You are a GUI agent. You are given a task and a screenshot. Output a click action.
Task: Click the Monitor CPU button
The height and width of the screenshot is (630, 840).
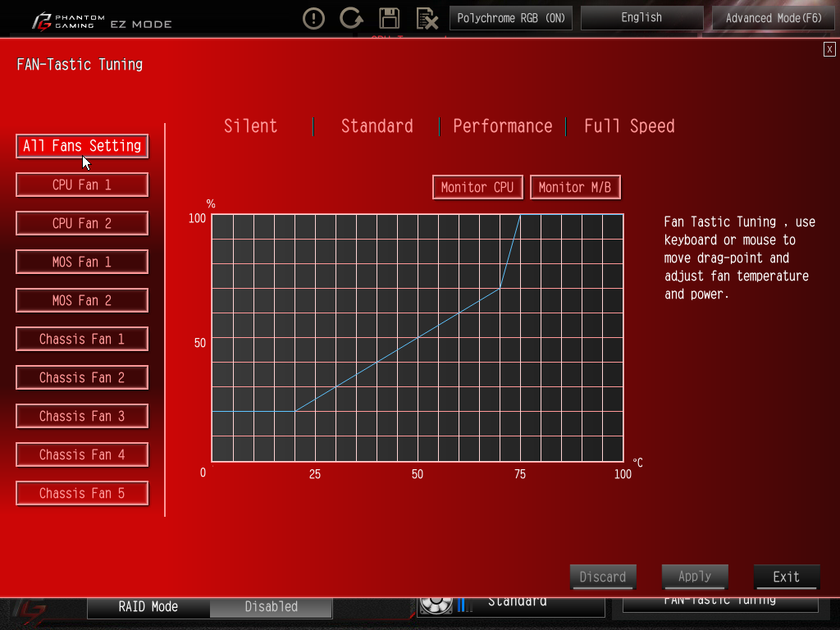click(477, 188)
